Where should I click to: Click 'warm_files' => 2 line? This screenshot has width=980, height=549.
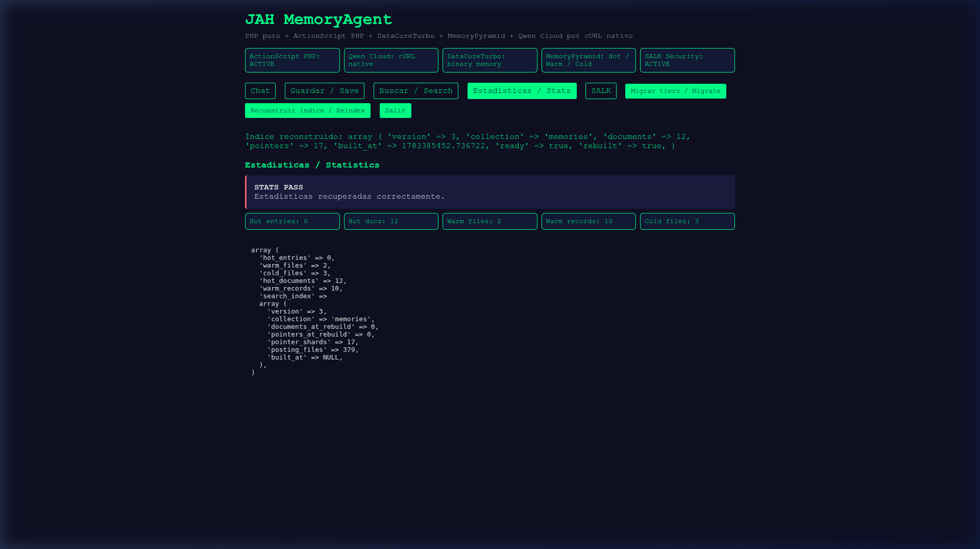pos(295,266)
